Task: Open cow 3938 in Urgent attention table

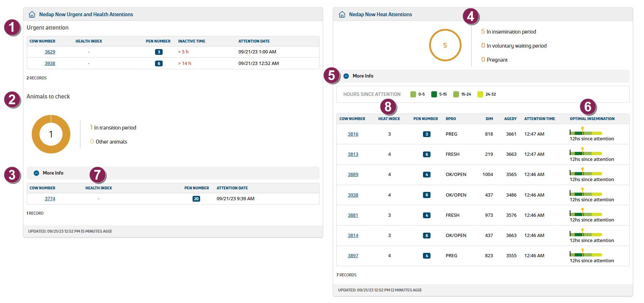Action: 50,63
